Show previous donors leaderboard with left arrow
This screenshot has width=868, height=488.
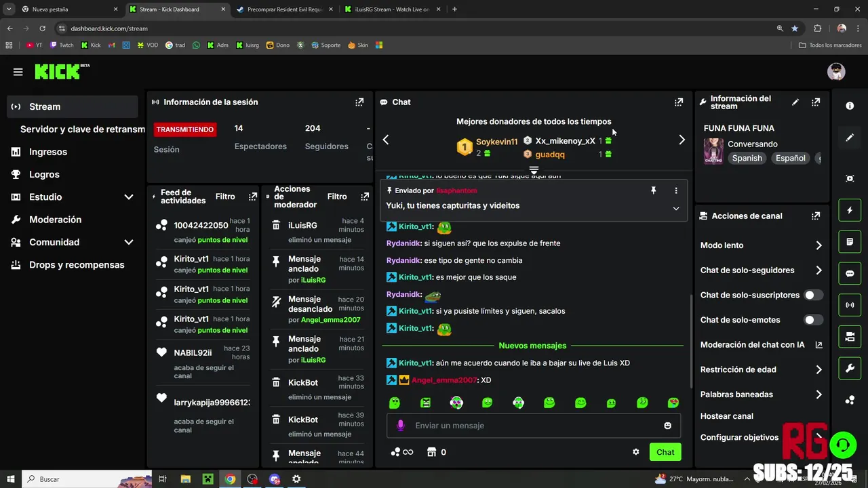pos(386,140)
